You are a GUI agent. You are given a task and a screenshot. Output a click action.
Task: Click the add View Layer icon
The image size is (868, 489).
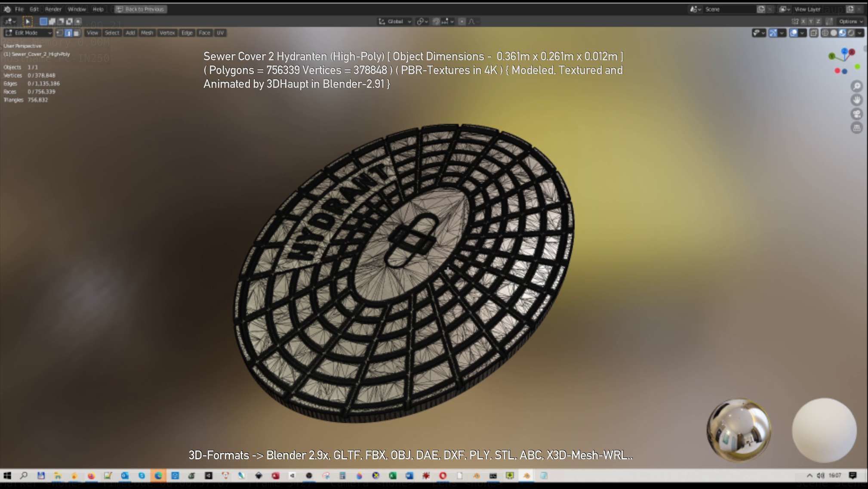click(850, 9)
